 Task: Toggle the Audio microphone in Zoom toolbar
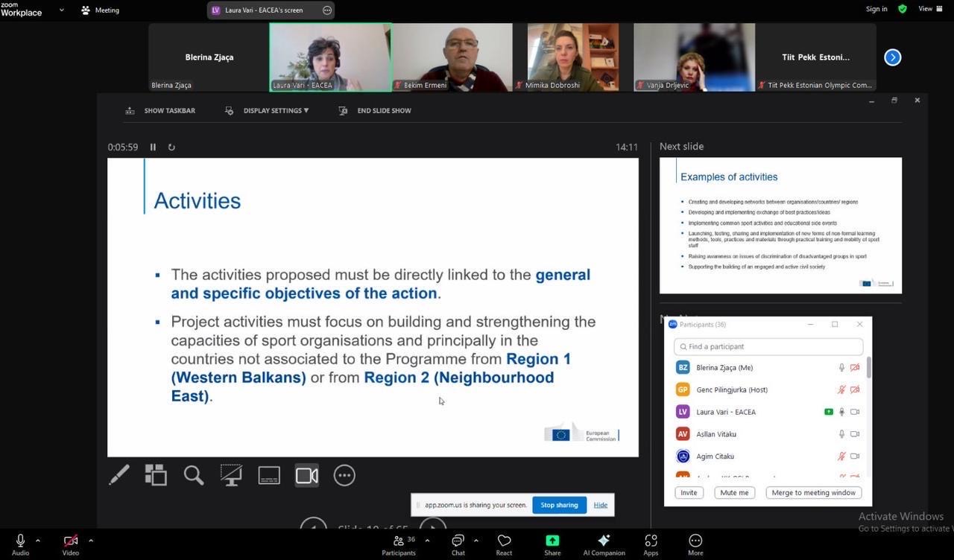20,544
